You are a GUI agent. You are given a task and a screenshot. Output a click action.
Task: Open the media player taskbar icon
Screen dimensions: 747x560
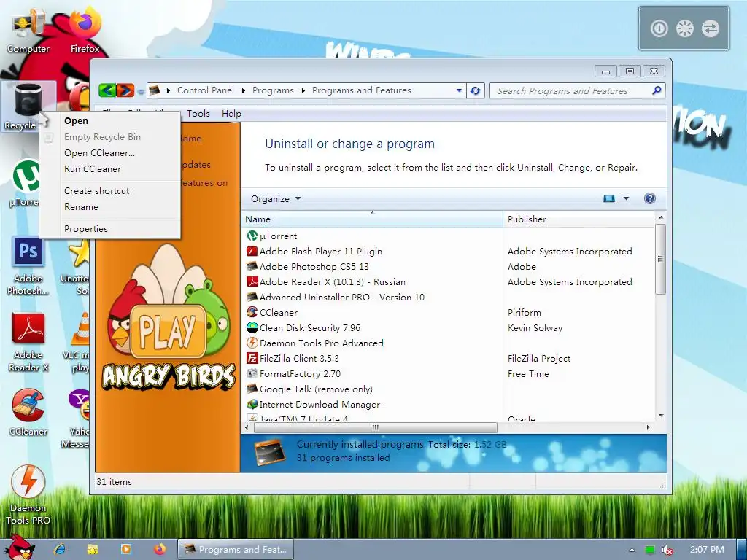pos(125,549)
